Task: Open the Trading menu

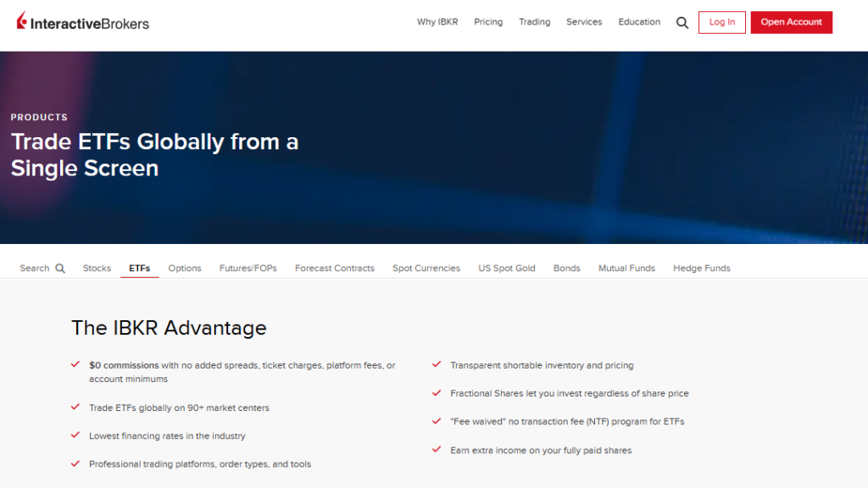Action: [534, 22]
